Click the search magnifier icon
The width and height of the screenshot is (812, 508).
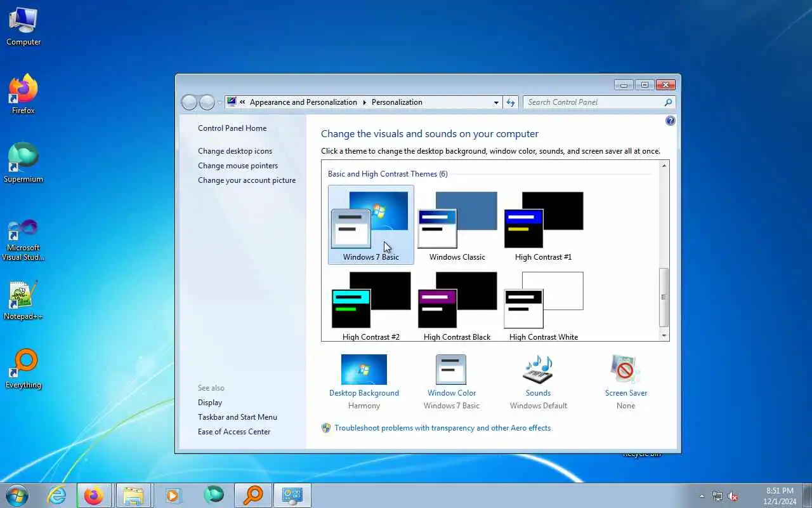coord(668,102)
